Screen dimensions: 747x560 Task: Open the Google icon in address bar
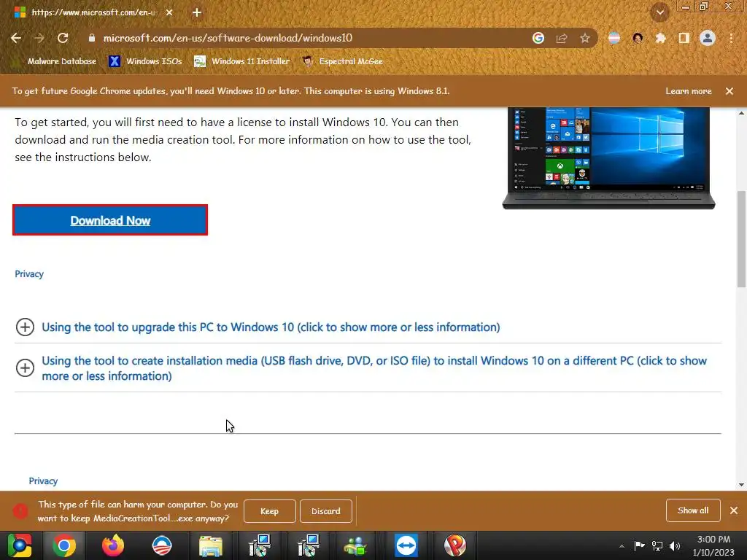[538, 38]
